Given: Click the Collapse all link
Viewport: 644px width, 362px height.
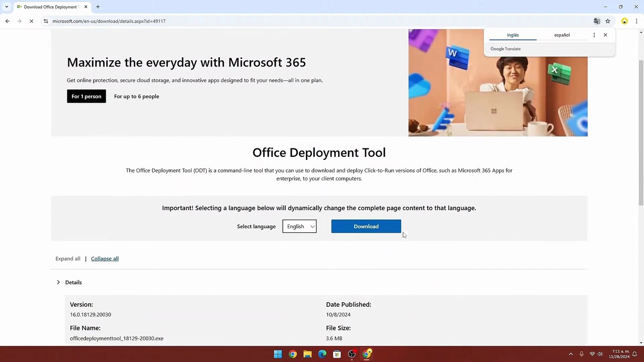Looking at the screenshot, I should point(105,258).
